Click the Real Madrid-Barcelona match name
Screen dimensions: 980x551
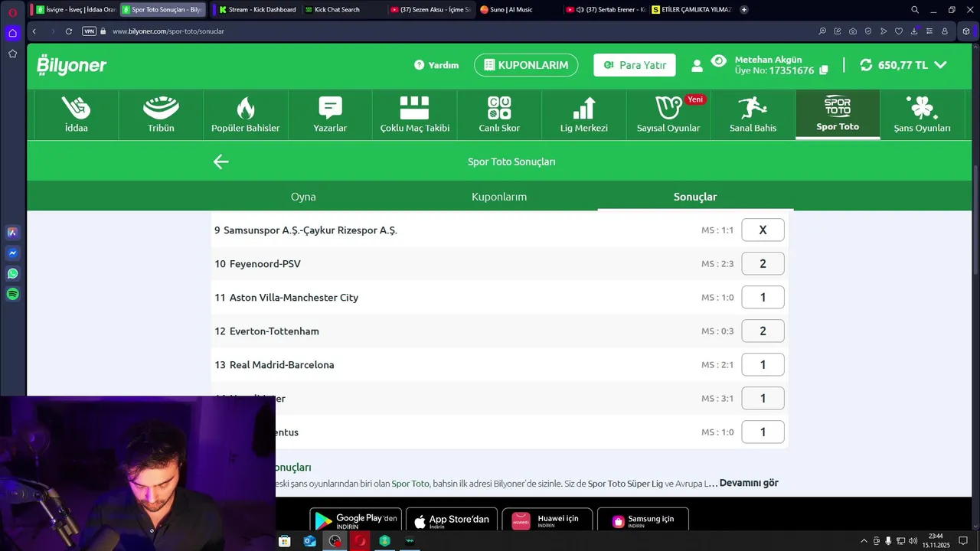pos(282,365)
